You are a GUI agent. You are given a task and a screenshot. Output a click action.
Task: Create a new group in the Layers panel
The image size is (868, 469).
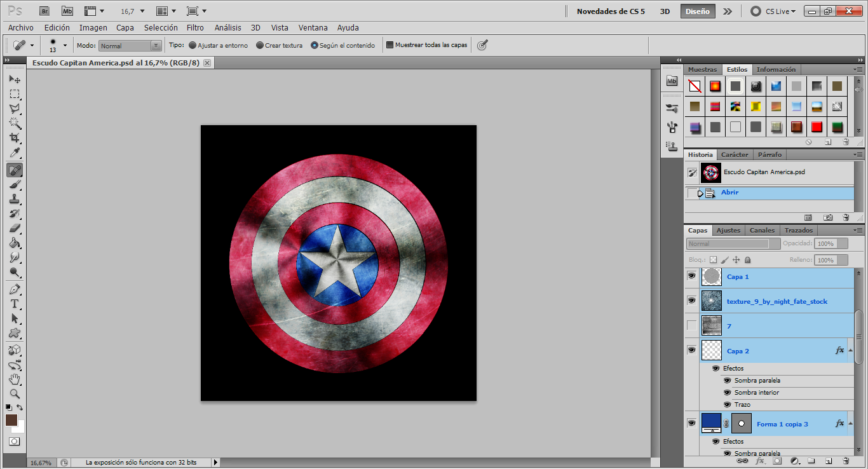(811, 461)
